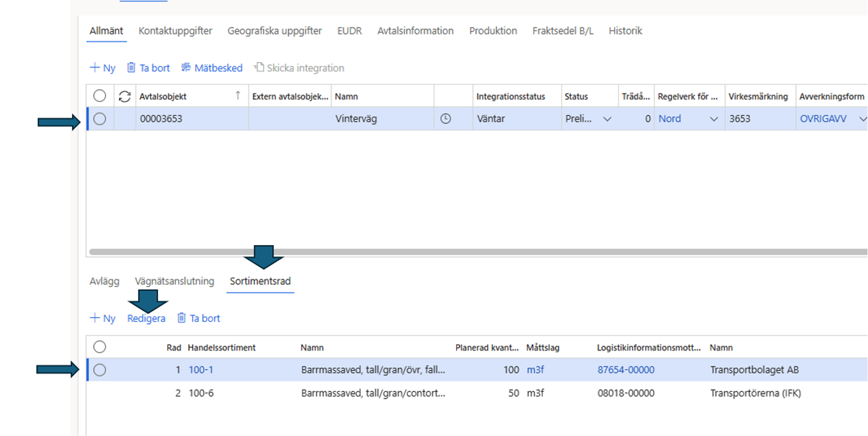This screenshot has height=436, width=868.
Task: Click the clock icon in Vinterväg row
Action: click(446, 119)
